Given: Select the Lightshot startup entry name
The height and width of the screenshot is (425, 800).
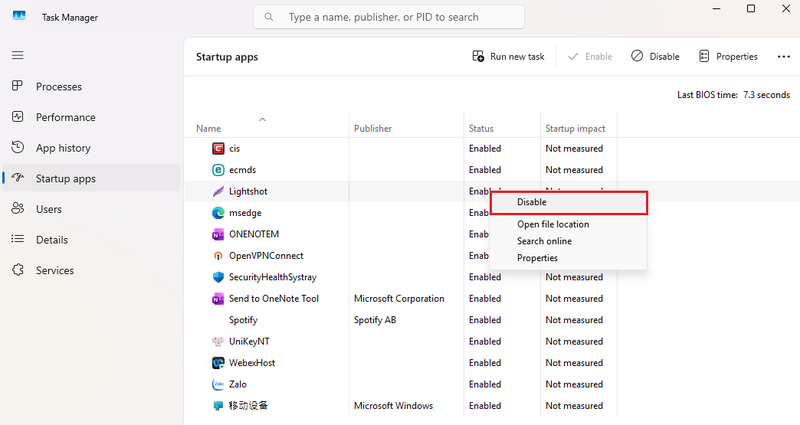Looking at the screenshot, I should [248, 191].
